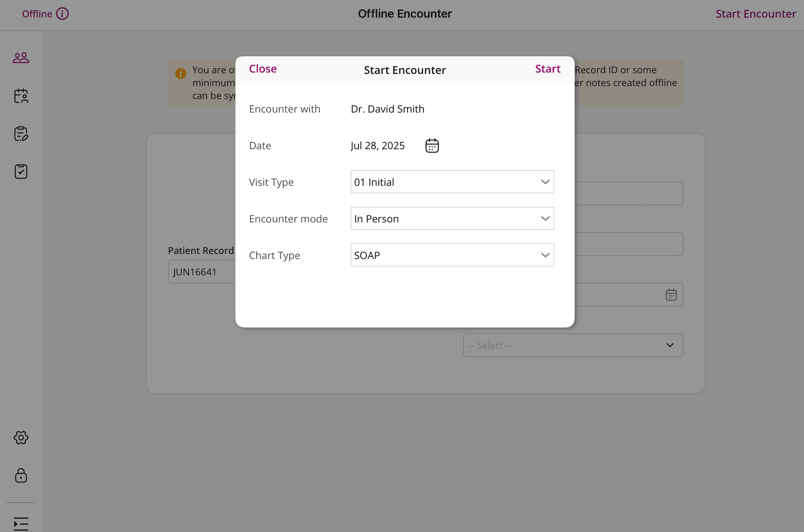This screenshot has height=532, width=804.
Task: Close the Start Encounter dialog
Action: tap(263, 69)
